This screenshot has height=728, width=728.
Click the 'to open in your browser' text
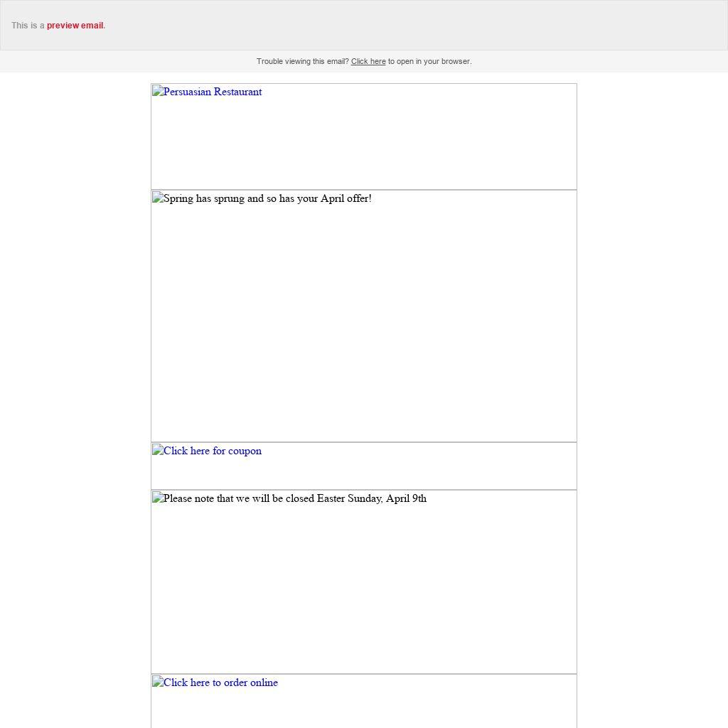click(x=429, y=62)
